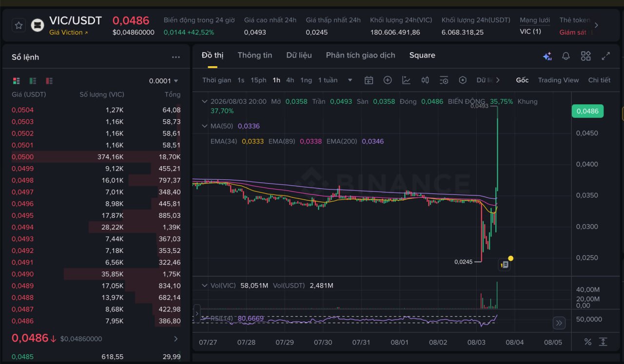Switch to the Thông tin tab
Viewport: 624px width, 364px height.
tap(255, 55)
